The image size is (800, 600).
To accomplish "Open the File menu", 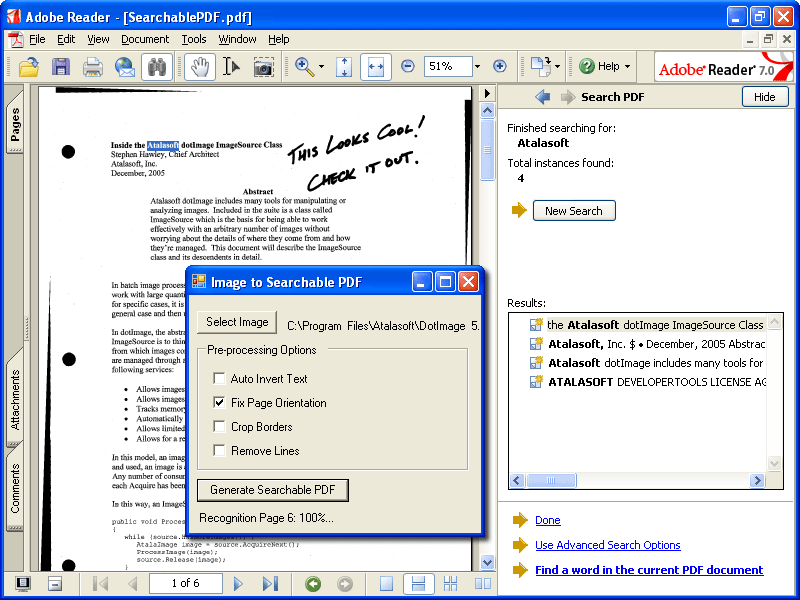I will point(37,39).
